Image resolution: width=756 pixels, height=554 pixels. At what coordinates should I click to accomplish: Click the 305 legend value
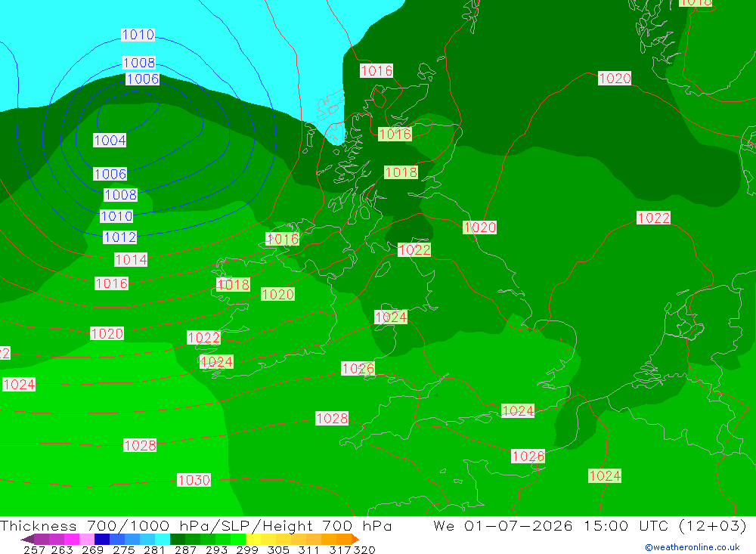[x=277, y=549]
